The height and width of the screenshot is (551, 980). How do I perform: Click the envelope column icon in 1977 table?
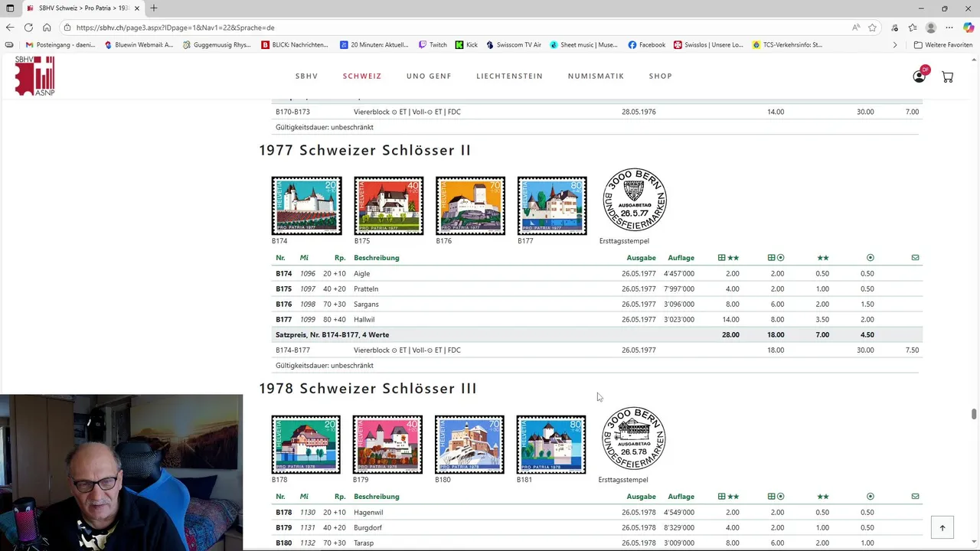point(915,258)
